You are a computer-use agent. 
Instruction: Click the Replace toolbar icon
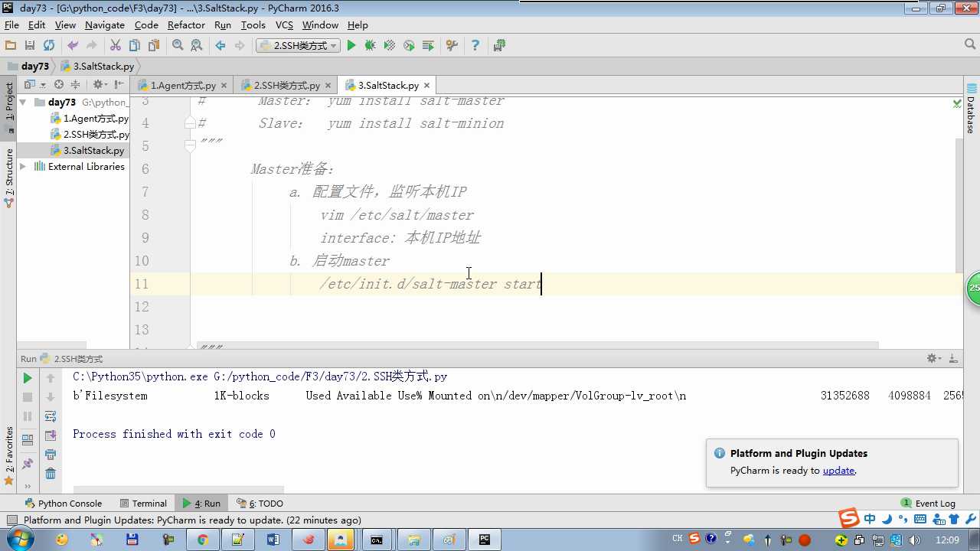pos(197,46)
